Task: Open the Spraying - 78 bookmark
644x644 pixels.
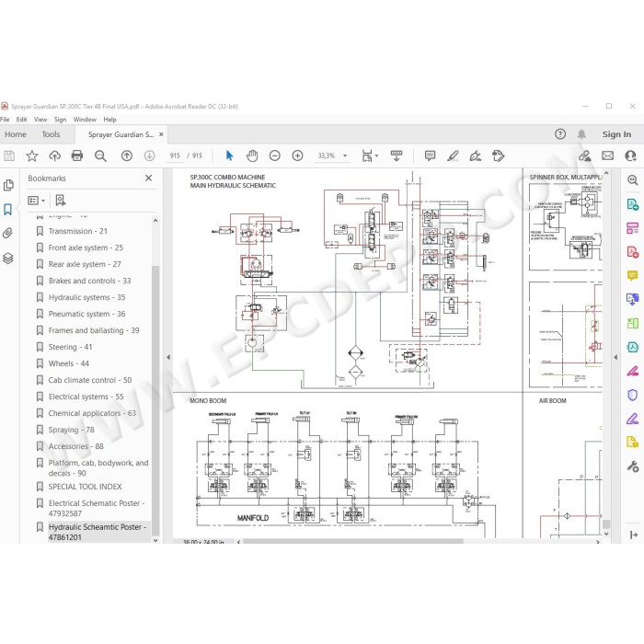Action: 72,430
